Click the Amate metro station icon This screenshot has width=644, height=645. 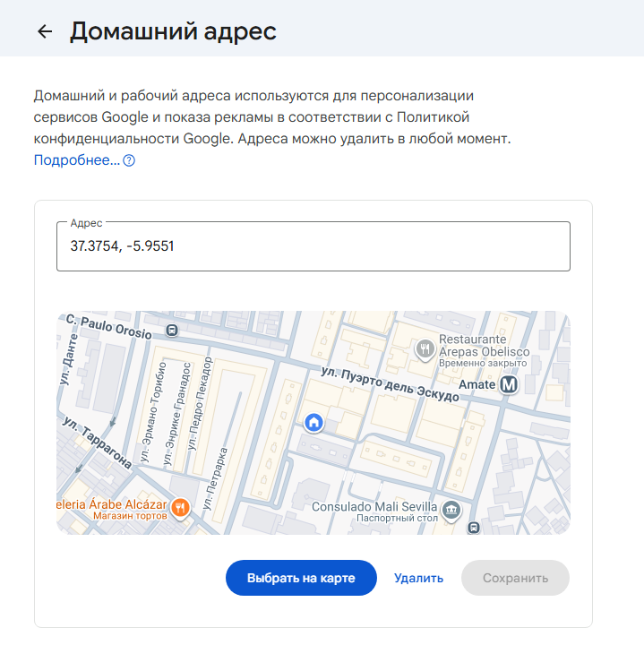pos(510,384)
